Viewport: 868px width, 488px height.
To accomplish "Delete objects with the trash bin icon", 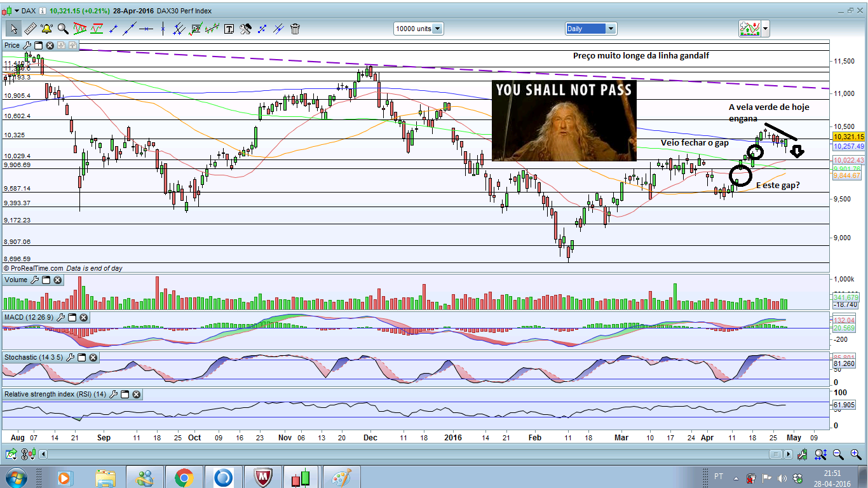I will tap(295, 29).
